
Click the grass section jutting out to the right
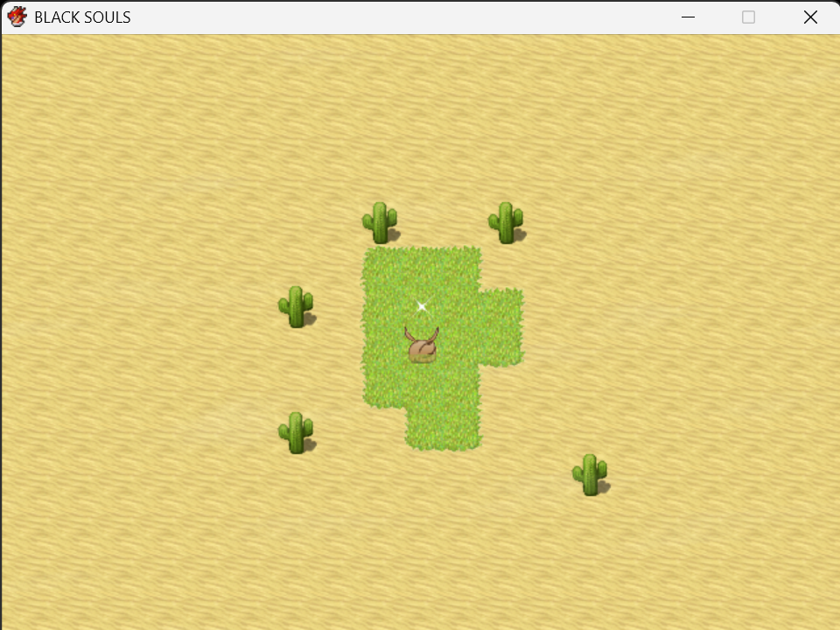(x=501, y=327)
